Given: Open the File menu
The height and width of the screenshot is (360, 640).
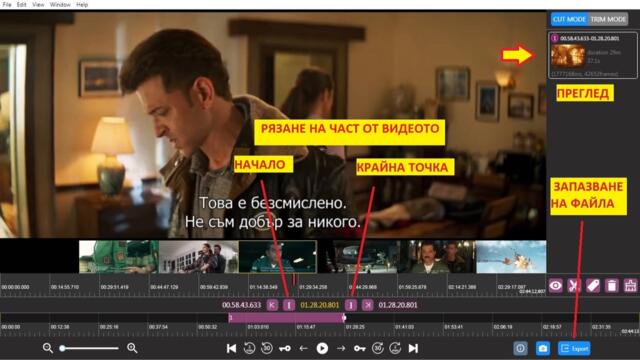Looking at the screenshot, I should (x=7, y=4).
